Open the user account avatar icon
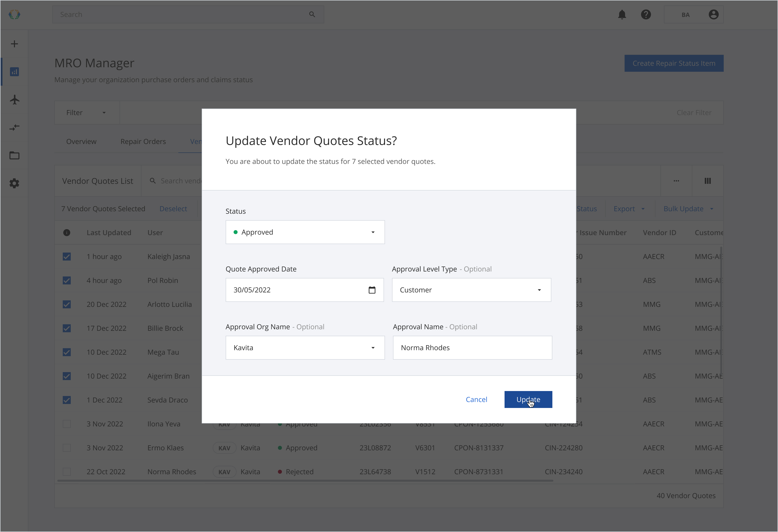 coord(713,14)
